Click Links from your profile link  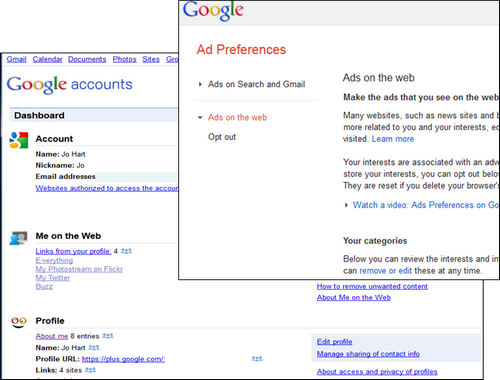pos(73,251)
